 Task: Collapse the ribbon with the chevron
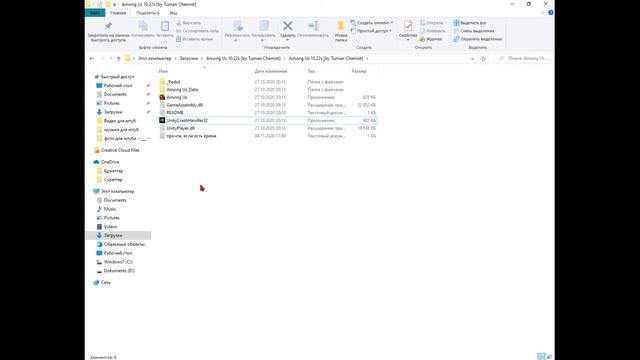(x=543, y=13)
